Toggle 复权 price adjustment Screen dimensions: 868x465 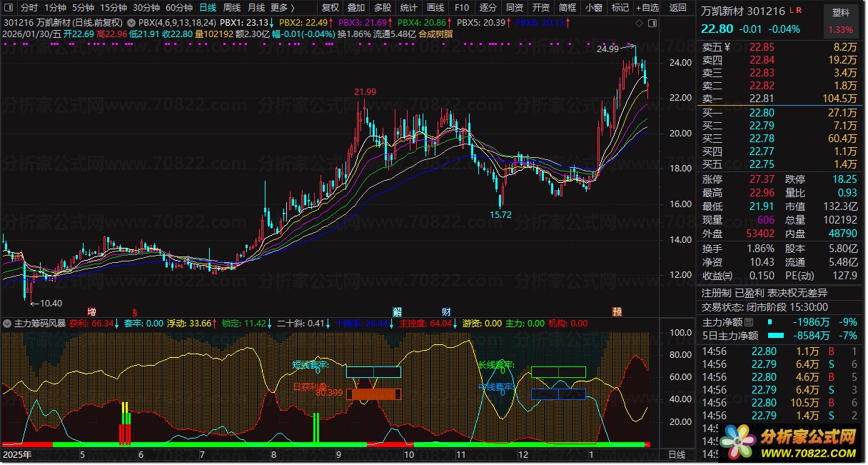(330, 8)
